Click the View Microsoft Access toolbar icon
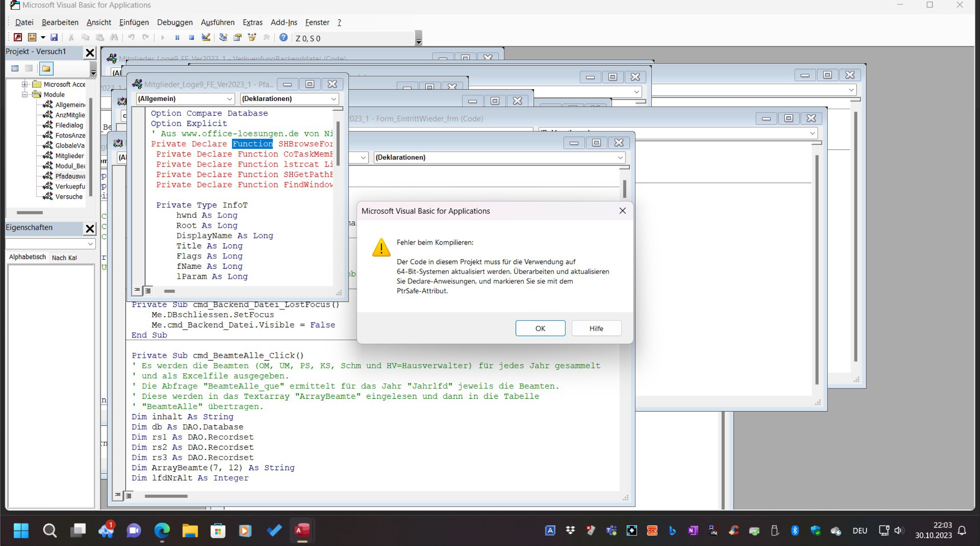Viewport: 980px width, 546px height. [x=17, y=37]
